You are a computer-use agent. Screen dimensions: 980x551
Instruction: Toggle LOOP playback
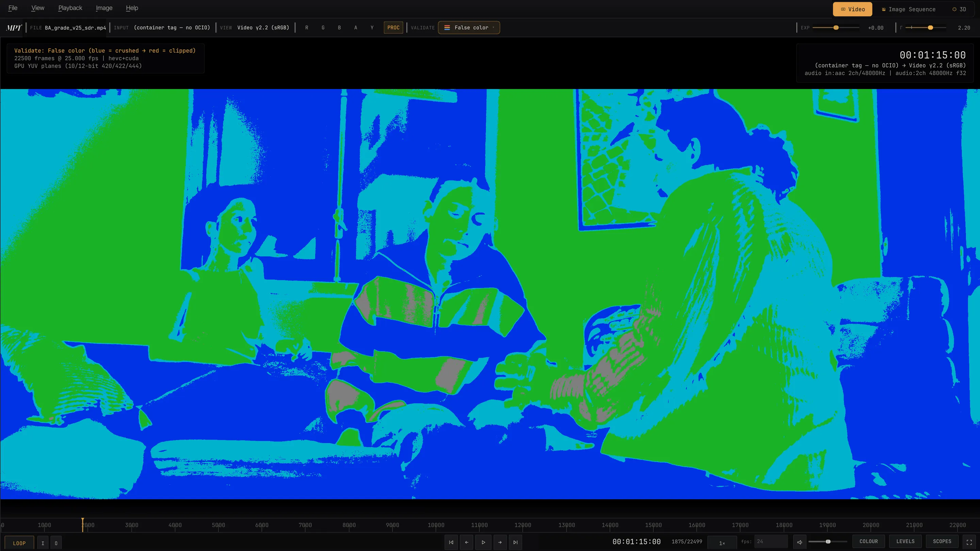pos(19,543)
